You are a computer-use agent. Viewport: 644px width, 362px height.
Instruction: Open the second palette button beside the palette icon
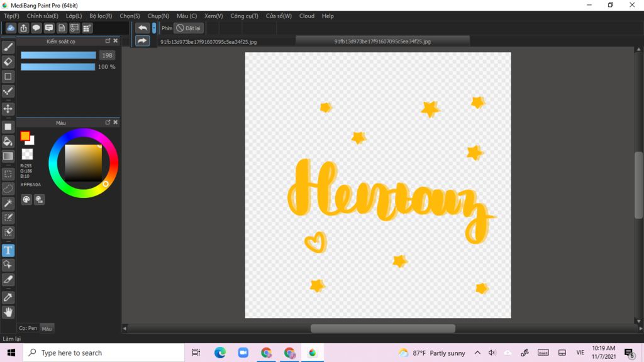(40, 199)
